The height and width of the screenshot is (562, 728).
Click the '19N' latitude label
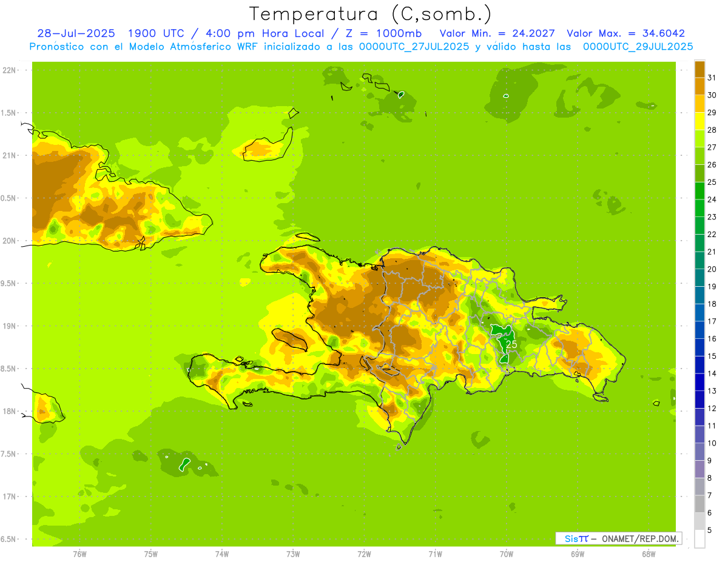coord(10,326)
